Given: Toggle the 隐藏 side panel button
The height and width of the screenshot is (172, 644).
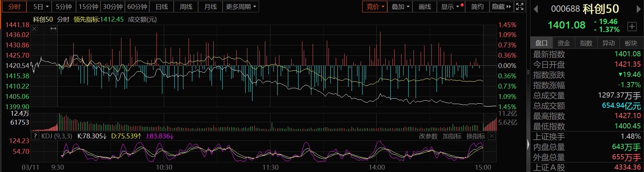Looking at the screenshot, I should [x=501, y=7].
